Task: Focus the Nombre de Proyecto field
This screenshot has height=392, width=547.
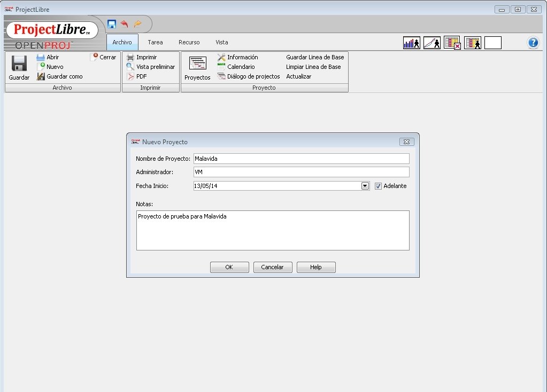Action: (302, 159)
